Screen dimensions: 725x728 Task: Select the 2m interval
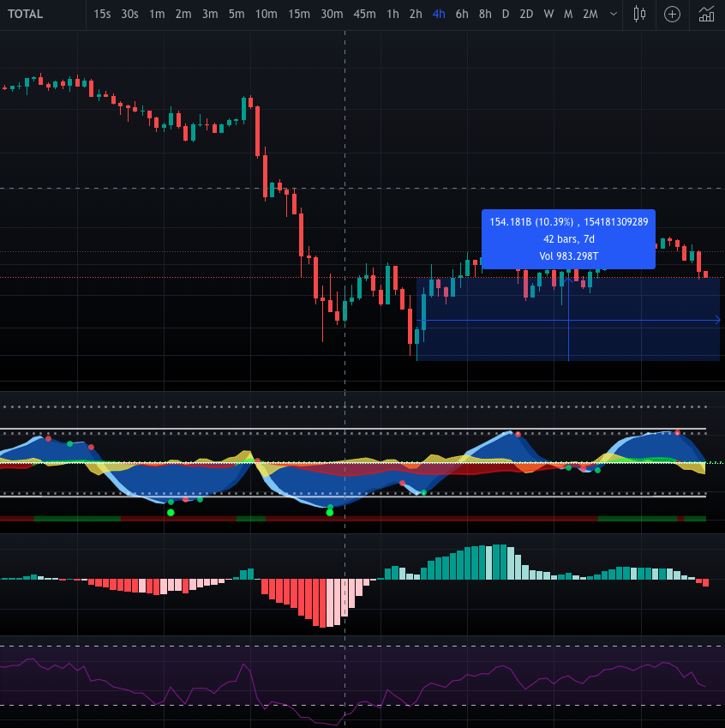[183, 14]
